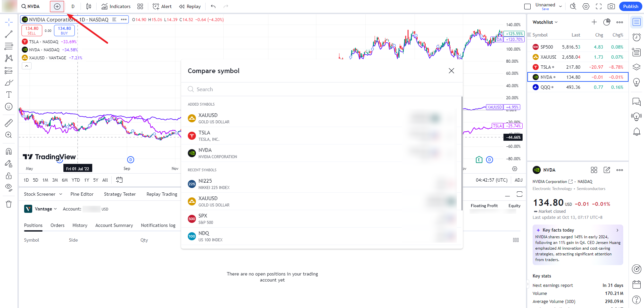Select TSLA in compare added symbols

(x=204, y=135)
